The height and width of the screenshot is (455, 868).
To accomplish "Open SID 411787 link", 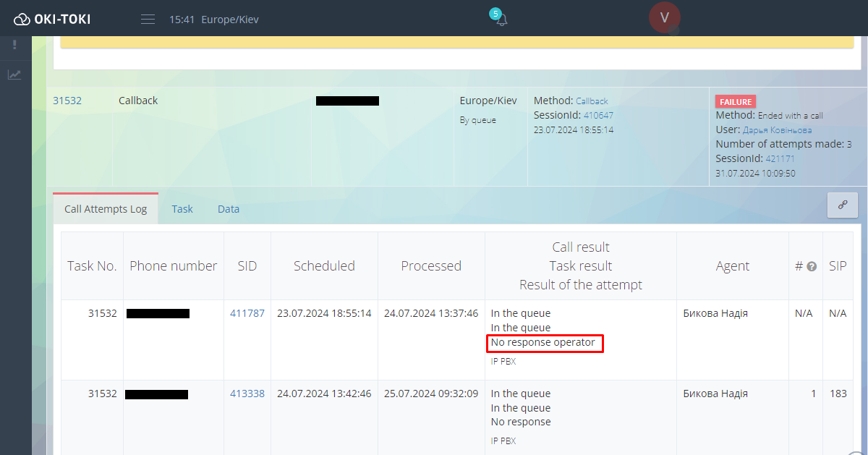I will (x=247, y=313).
